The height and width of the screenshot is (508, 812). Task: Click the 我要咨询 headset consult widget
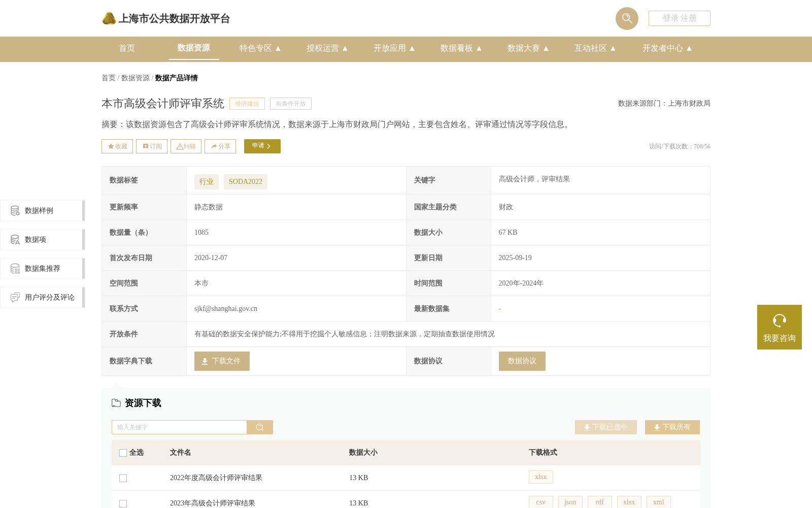[x=780, y=327]
